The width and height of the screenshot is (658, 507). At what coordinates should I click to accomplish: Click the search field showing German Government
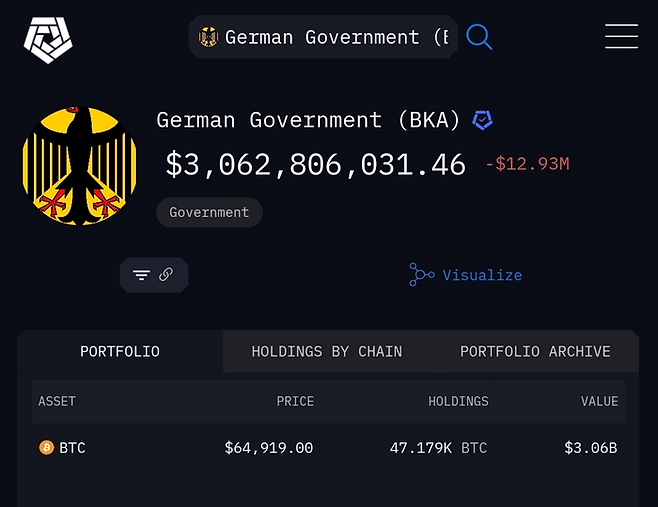(x=323, y=37)
